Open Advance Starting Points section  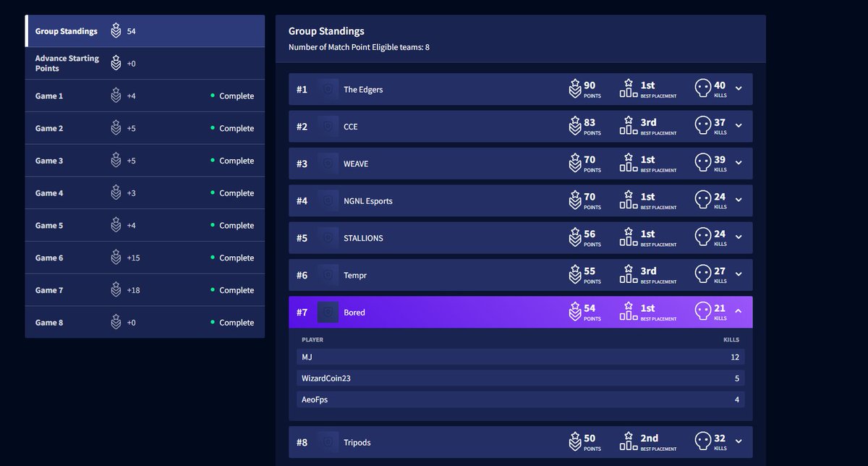(145, 64)
